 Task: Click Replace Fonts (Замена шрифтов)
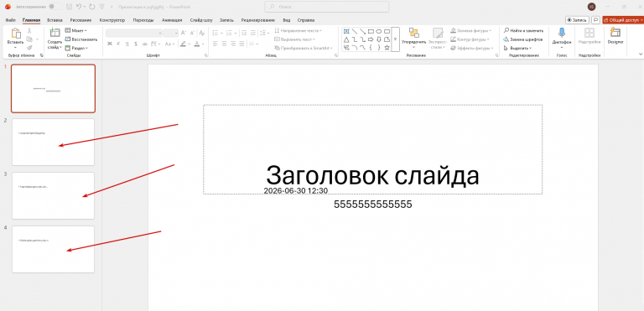click(523, 39)
